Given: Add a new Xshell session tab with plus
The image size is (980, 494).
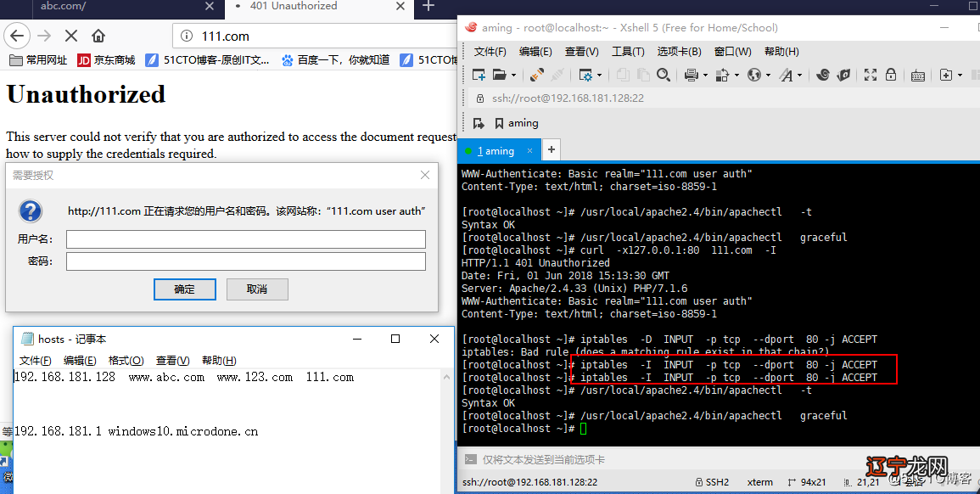Looking at the screenshot, I should (552, 150).
